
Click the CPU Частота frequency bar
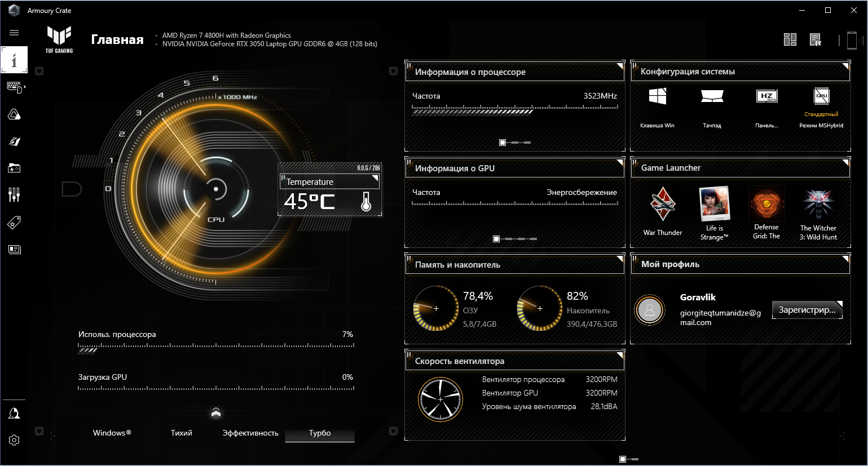pyautogui.click(x=515, y=109)
